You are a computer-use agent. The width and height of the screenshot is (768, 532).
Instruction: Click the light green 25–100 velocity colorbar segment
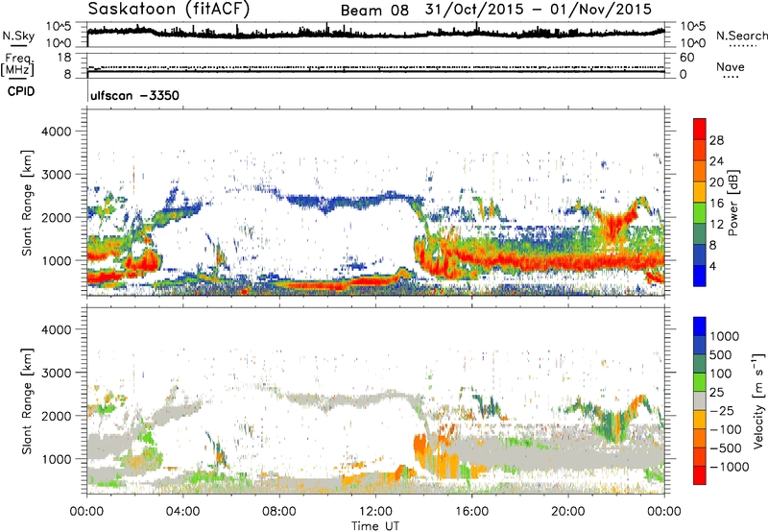(x=700, y=382)
